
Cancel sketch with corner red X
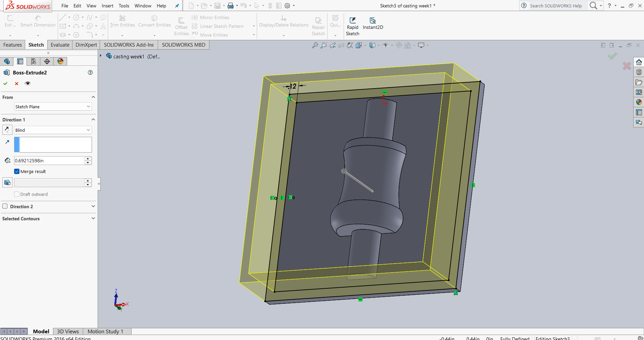click(x=627, y=66)
